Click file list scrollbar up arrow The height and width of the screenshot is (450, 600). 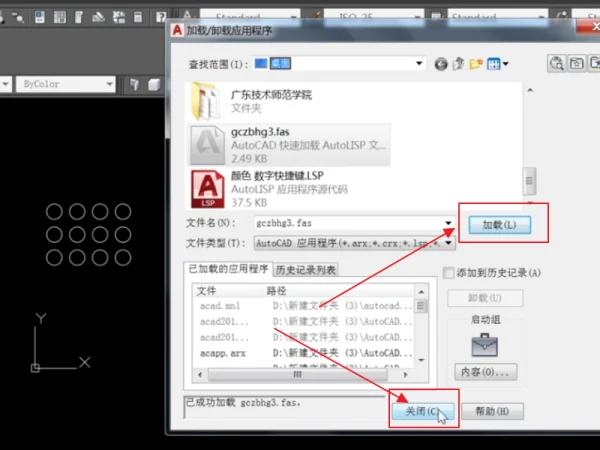click(530, 90)
